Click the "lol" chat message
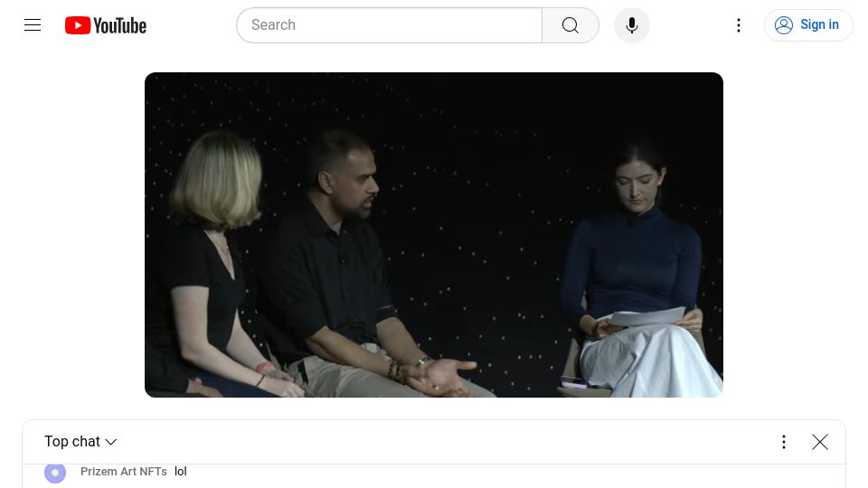868x488 pixels. click(181, 472)
